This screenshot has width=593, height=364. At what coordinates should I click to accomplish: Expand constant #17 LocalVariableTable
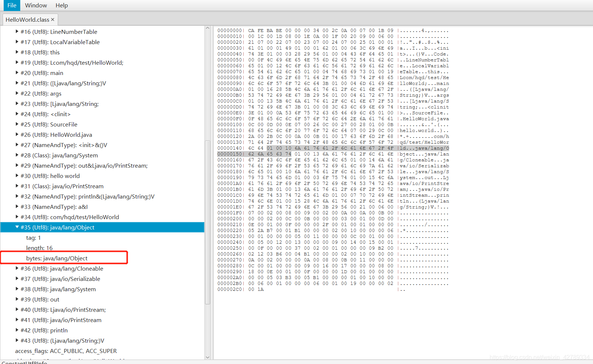click(17, 42)
